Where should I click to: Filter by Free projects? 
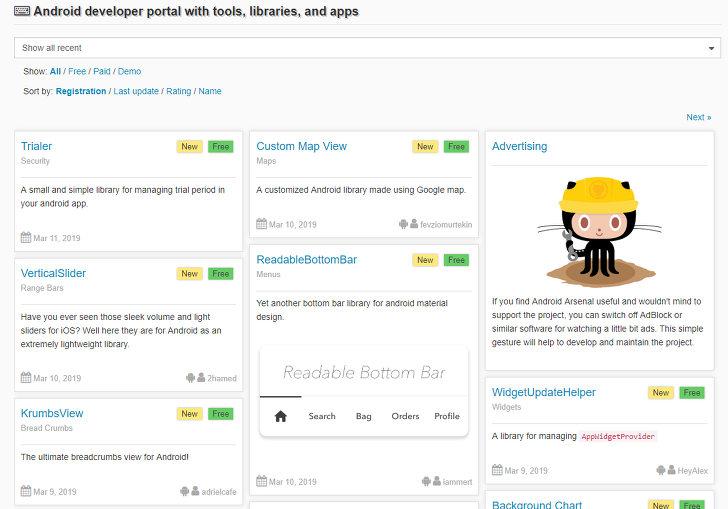point(77,72)
